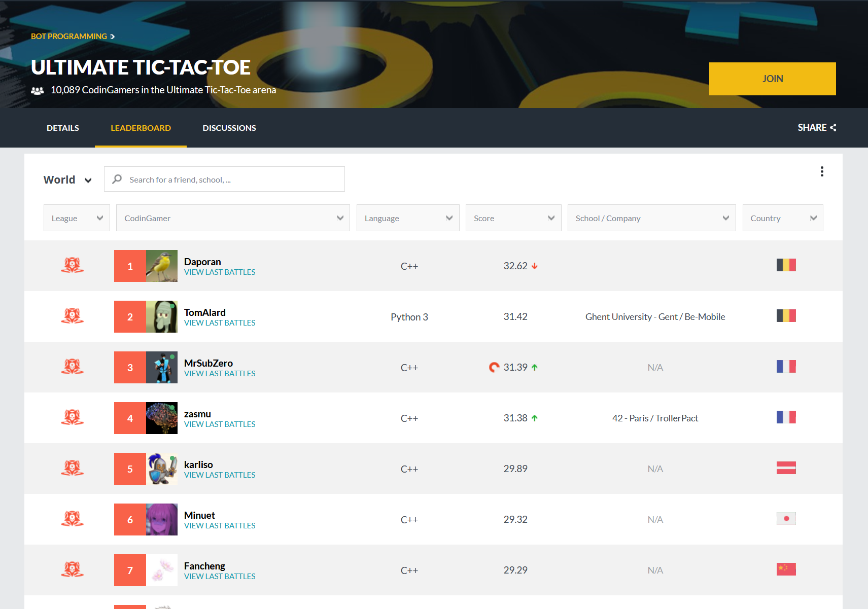This screenshot has width=868, height=609.
Task: Click the green up arrow beside 31.39
Action: (535, 367)
